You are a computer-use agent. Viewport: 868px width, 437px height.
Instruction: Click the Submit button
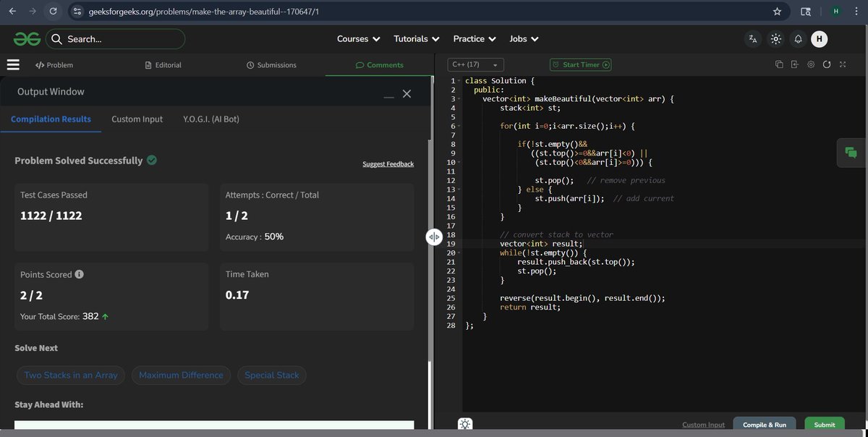pos(824,425)
